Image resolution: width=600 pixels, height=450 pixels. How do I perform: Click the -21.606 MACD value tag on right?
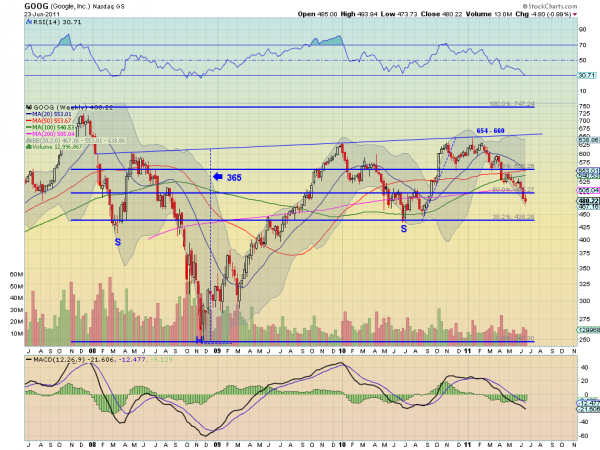tap(589, 409)
